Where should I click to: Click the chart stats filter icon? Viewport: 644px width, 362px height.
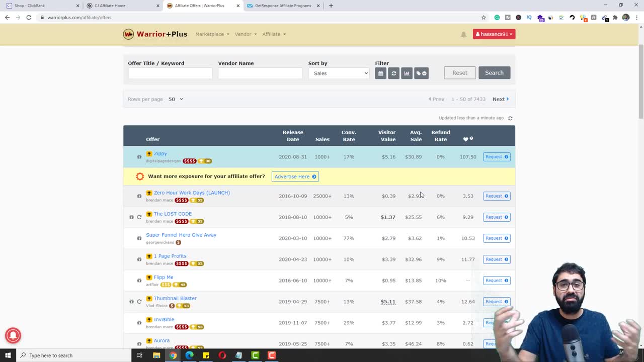(x=407, y=73)
